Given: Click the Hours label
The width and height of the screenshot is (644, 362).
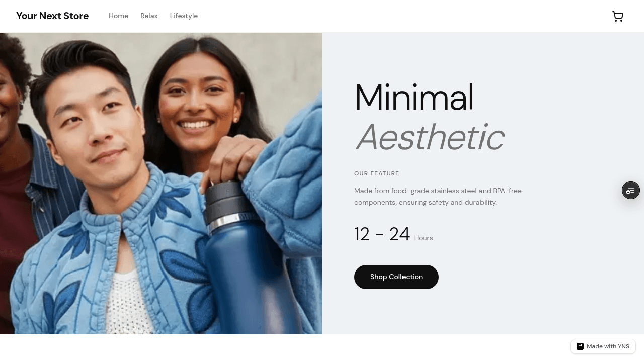Looking at the screenshot, I should pyautogui.click(x=423, y=238).
